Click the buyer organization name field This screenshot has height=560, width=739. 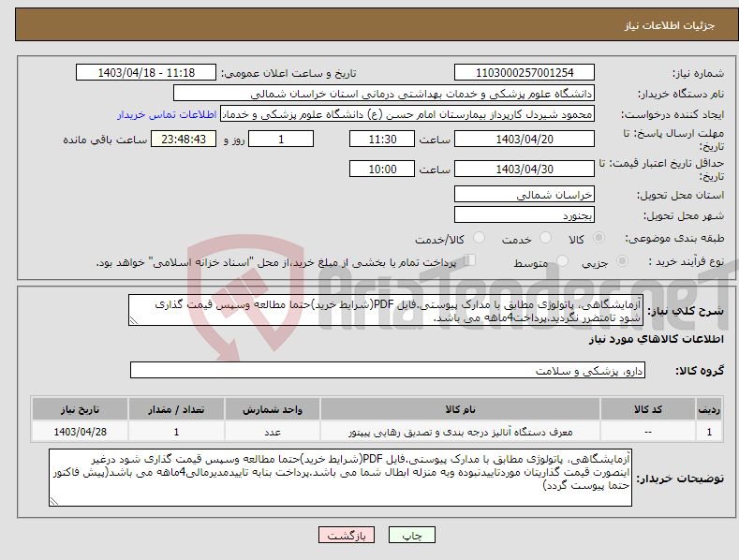(384, 94)
